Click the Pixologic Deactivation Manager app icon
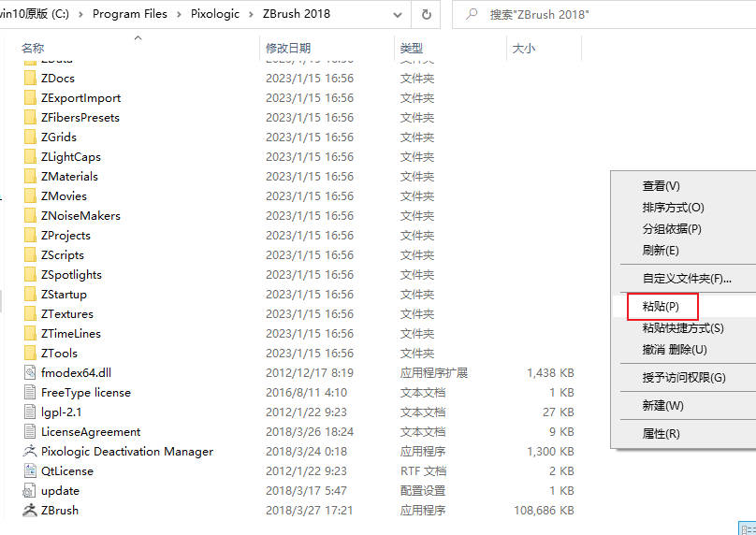Screen dimensions: 756x535 coord(30,451)
